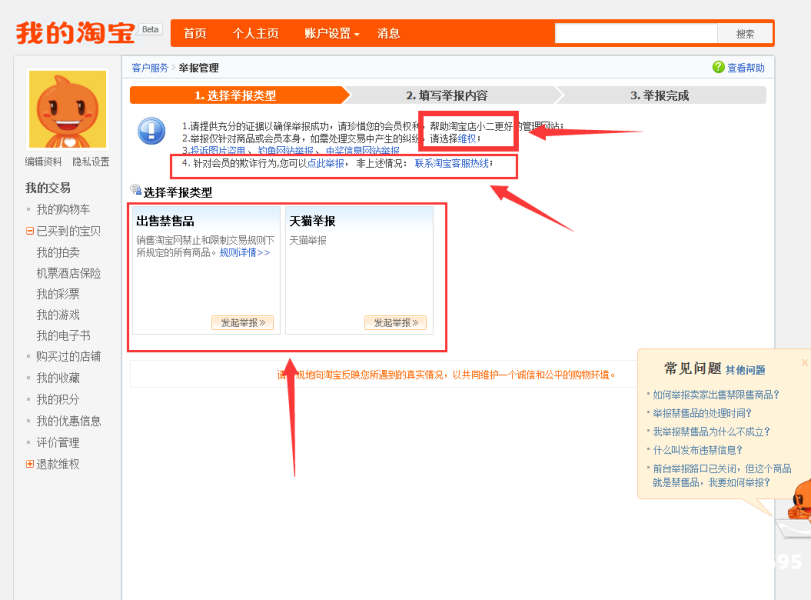This screenshot has width=811, height=600.
Task: Open the 规则详情 link
Action: click(x=245, y=253)
